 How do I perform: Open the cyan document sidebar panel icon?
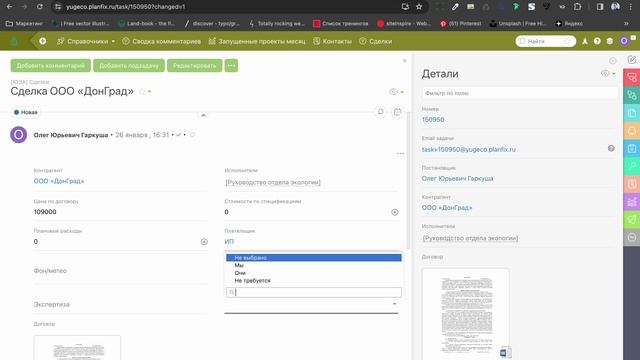pyautogui.click(x=632, y=113)
